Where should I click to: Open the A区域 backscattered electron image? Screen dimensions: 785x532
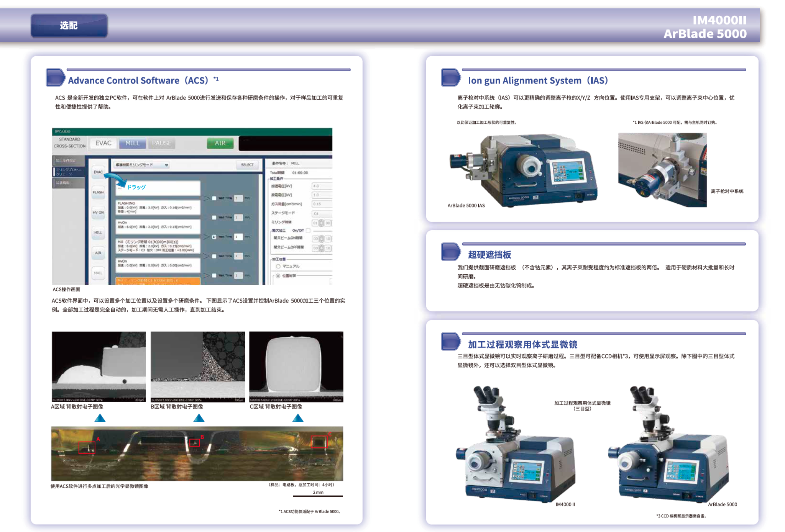(99, 367)
